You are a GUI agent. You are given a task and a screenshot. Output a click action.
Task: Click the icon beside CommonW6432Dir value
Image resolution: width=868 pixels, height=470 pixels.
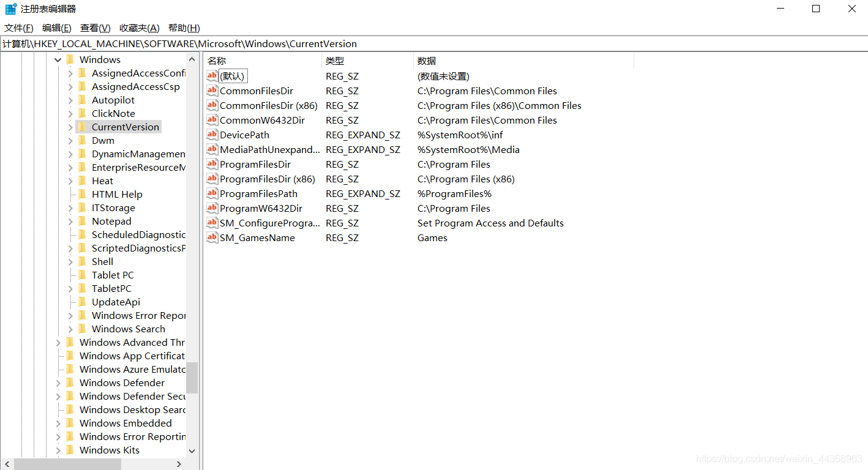[x=212, y=120]
